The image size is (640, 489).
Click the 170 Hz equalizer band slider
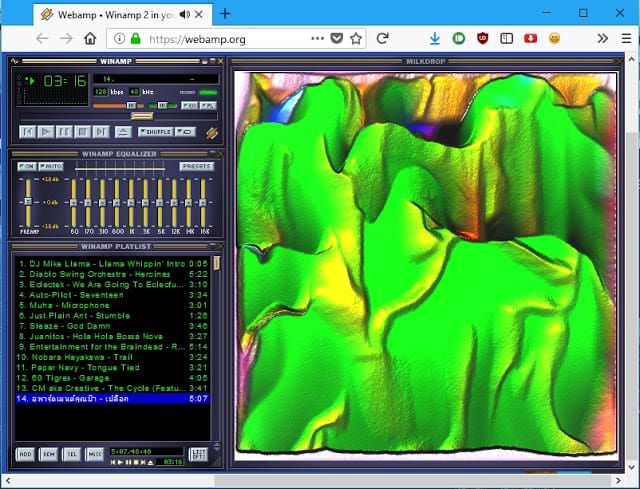[x=88, y=202]
